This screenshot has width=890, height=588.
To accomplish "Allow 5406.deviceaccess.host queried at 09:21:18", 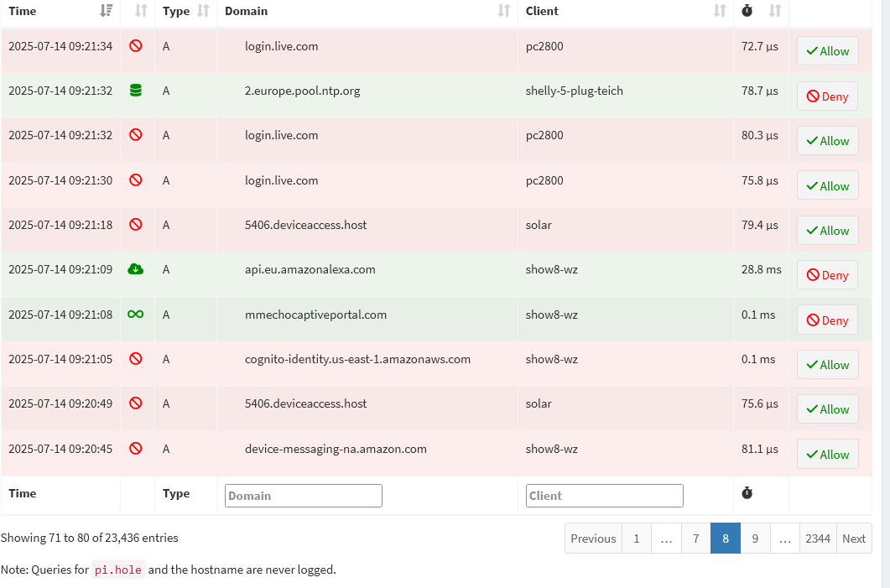I will pos(828,231).
